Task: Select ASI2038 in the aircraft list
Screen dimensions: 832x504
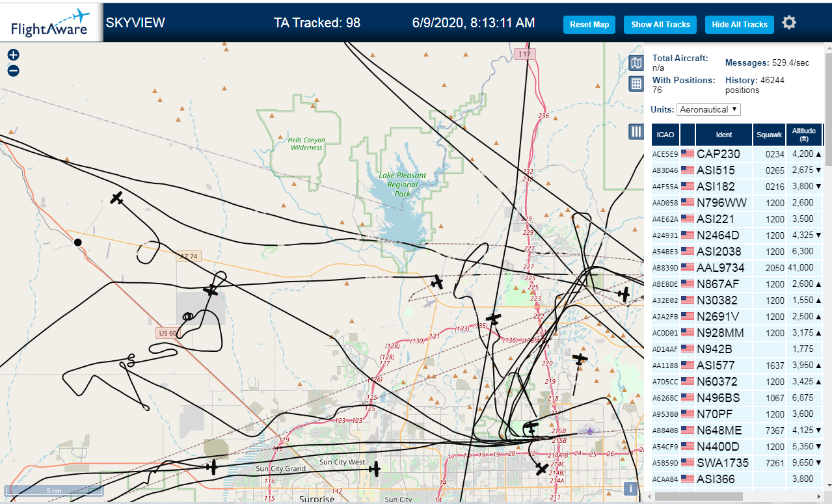Action: (x=719, y=252)
